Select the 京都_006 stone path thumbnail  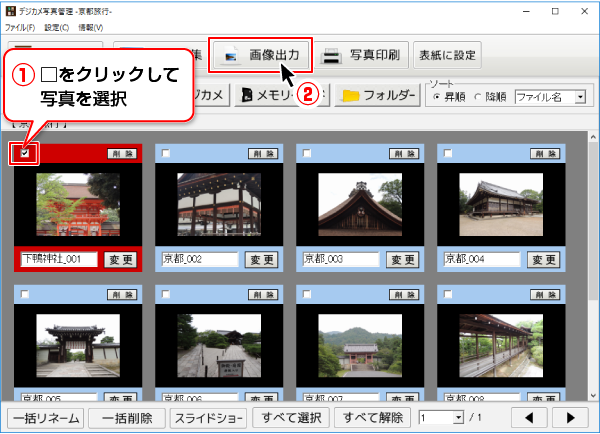(x=219, y=346)
